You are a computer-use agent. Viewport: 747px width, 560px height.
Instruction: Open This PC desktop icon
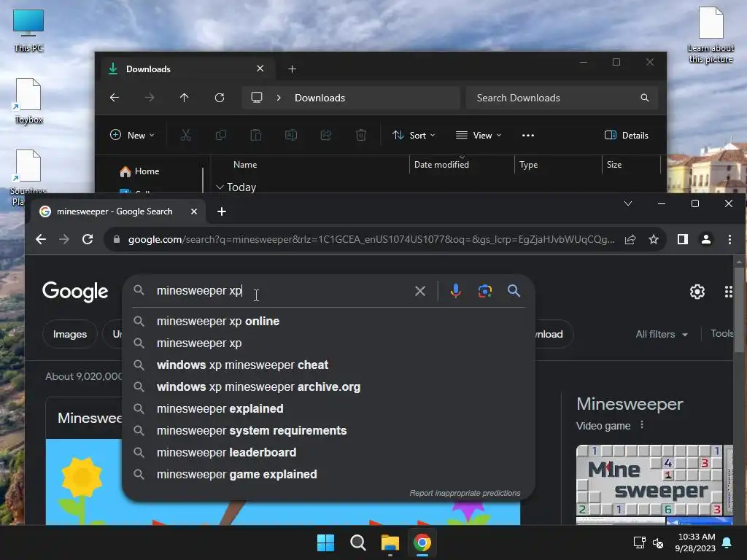pos(28,29)
